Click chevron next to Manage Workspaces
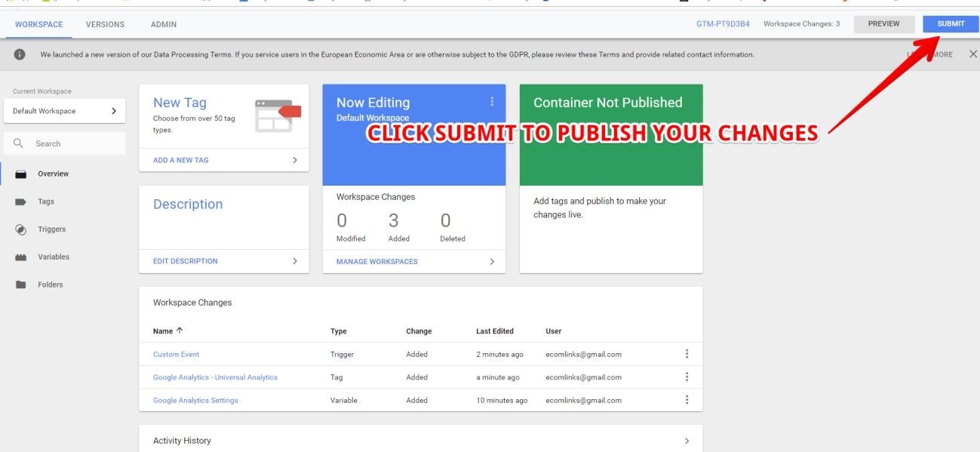The height and width of the screenshot is (452, 980). point(492,262)
